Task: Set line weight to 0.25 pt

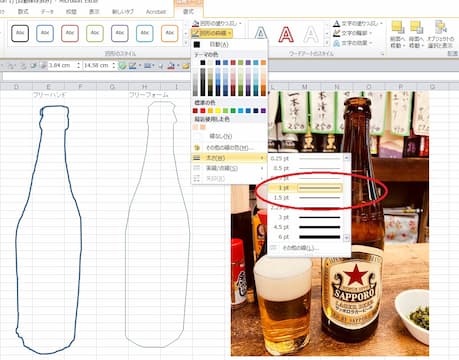Action: click(x=306, y=158)
